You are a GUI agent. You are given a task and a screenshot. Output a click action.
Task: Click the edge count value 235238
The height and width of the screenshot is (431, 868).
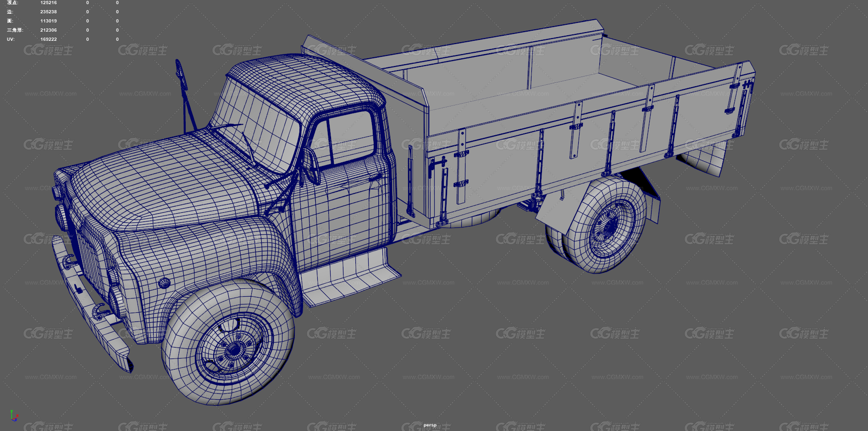[x=49, y=12]
